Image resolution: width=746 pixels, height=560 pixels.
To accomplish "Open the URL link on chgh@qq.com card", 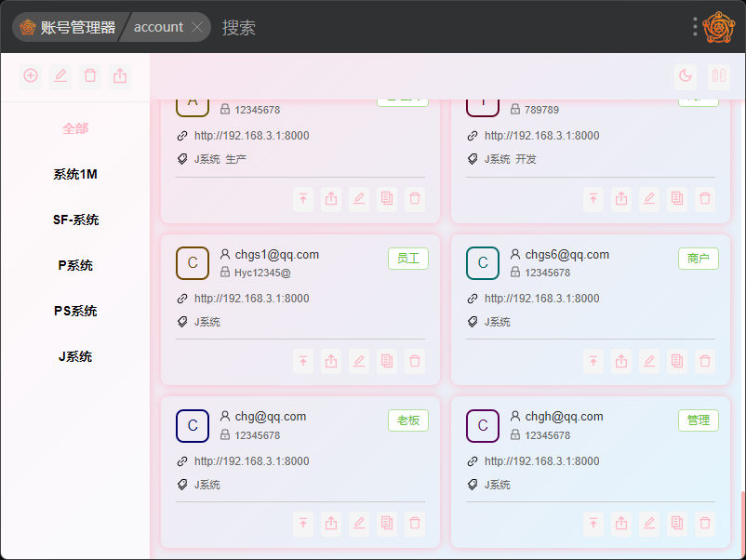I will tap(542, 461).
